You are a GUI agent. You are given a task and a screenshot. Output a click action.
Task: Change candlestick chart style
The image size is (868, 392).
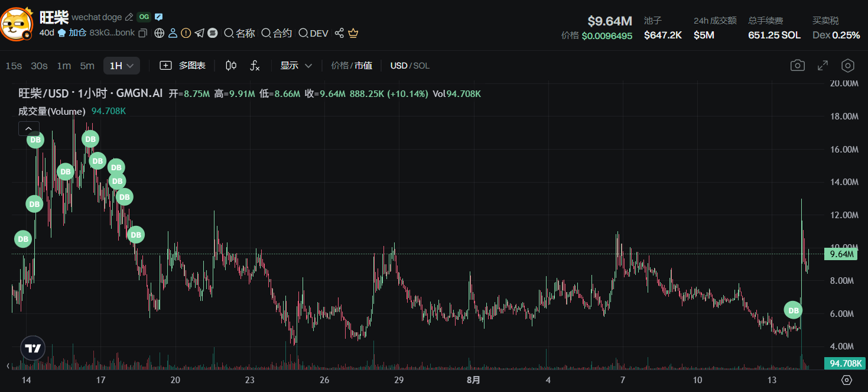231,66
